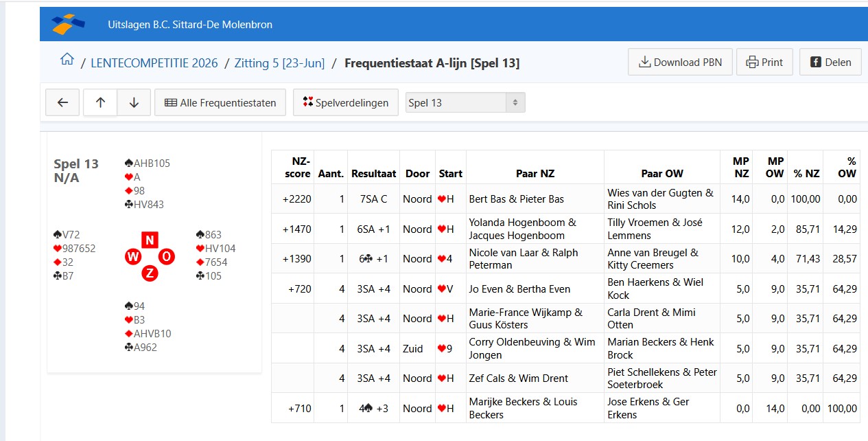Click the West seat marker W
Viewport: 868px width, 441px height.
point(132,257)
